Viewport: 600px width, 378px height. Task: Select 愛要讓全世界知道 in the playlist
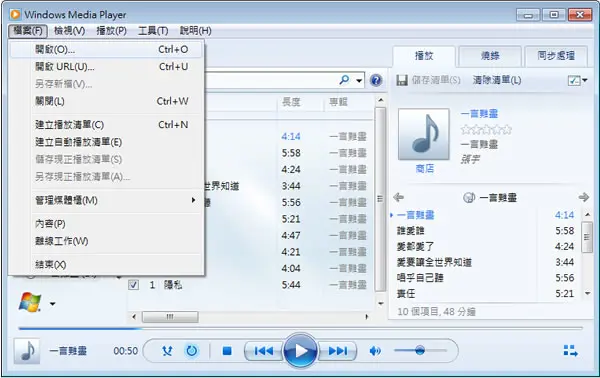point(434,262)
